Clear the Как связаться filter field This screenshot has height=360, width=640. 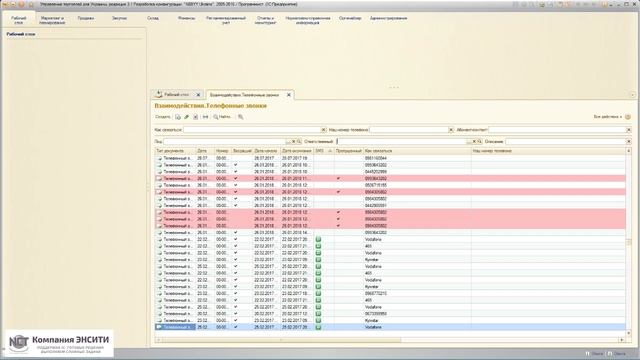pyautogui.click(x=323, y=130)
